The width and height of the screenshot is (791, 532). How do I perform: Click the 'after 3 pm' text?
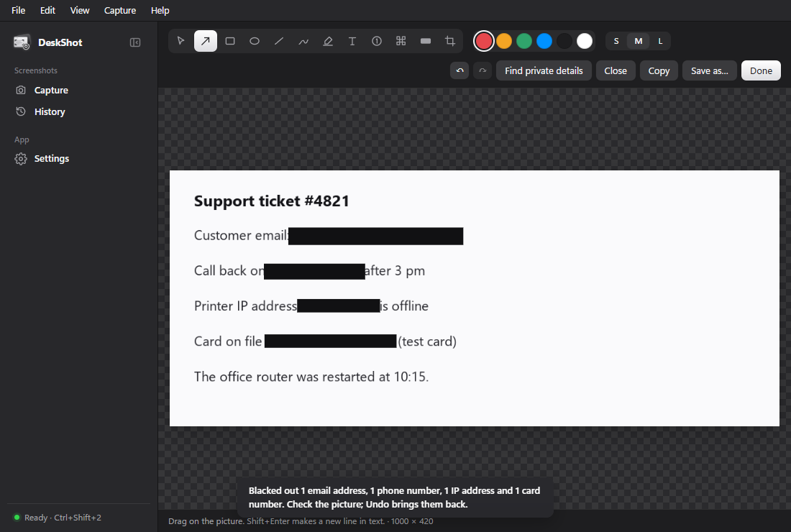[x=395, y=271]
